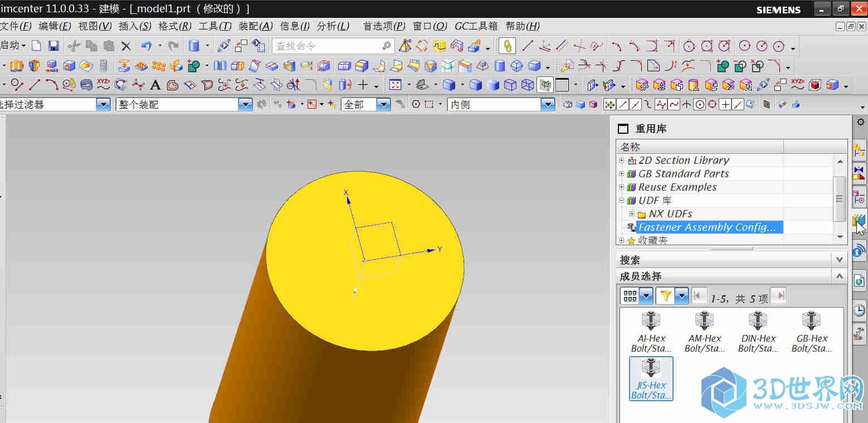Open the Constraint Navigator sidebar tab
The height and width of the screenshot is (423, 868).
point(860,173)
